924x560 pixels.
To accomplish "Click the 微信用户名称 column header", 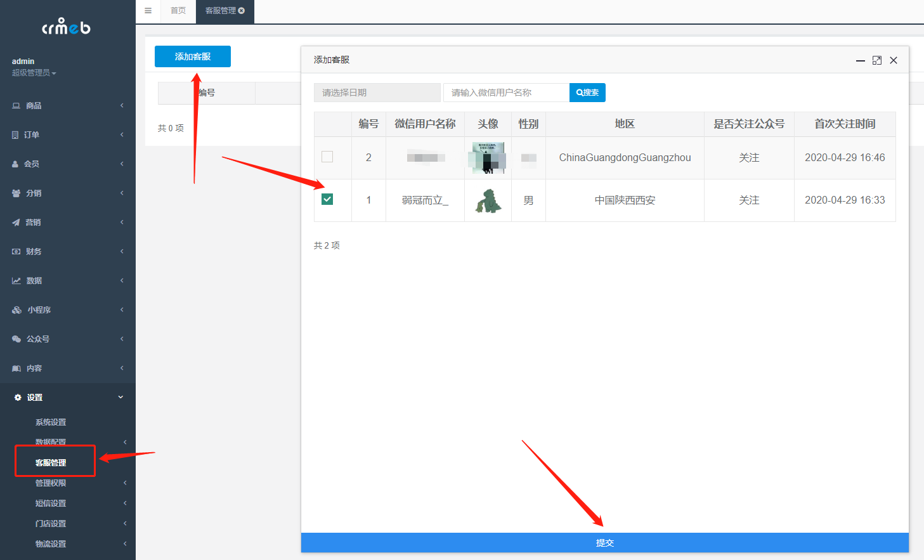I will tap(426, 124).
